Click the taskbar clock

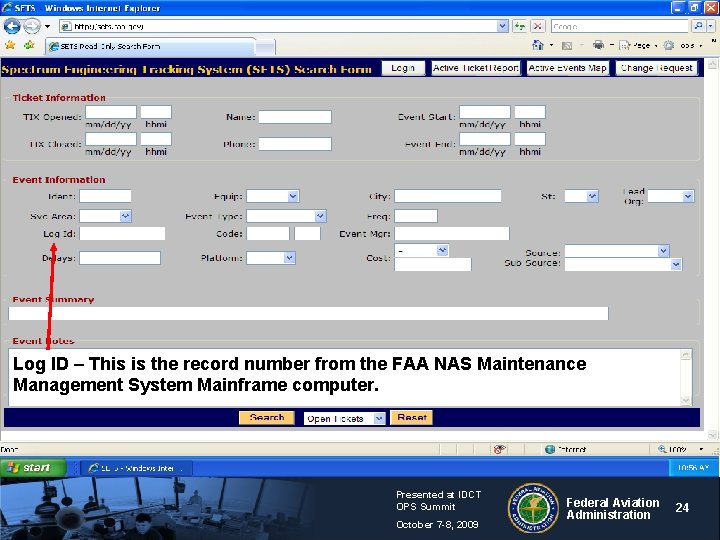[693, 467]
